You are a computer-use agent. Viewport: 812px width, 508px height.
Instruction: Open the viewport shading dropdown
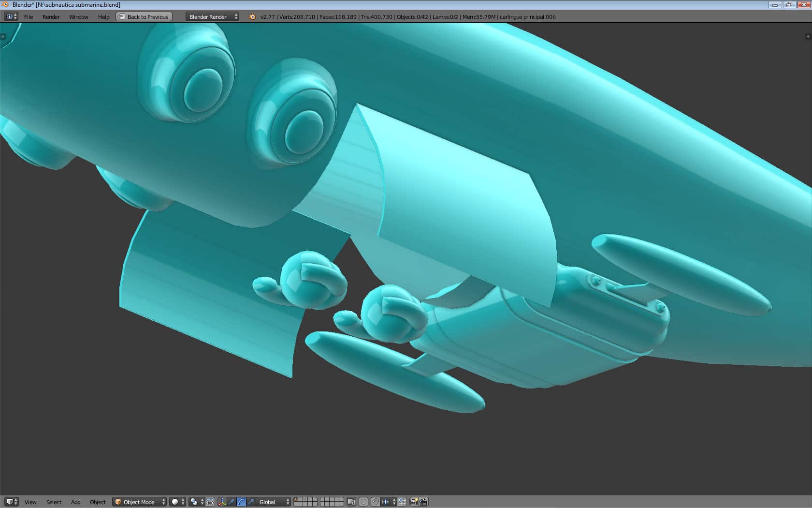click(178, 502)
